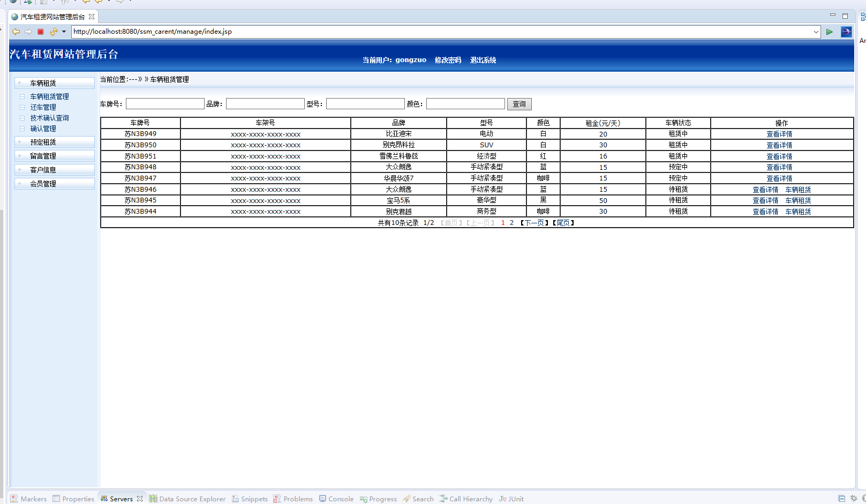Click the 苏N3B949 plate number cell
Image resolution: width=866 pixels, height=504 pixels.
click(x=140, y=134)
